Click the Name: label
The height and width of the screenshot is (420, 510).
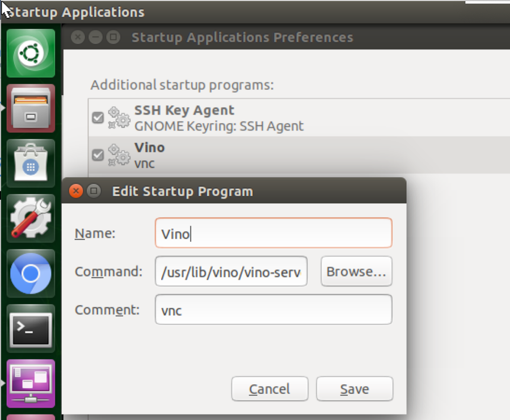pos(95,233)
